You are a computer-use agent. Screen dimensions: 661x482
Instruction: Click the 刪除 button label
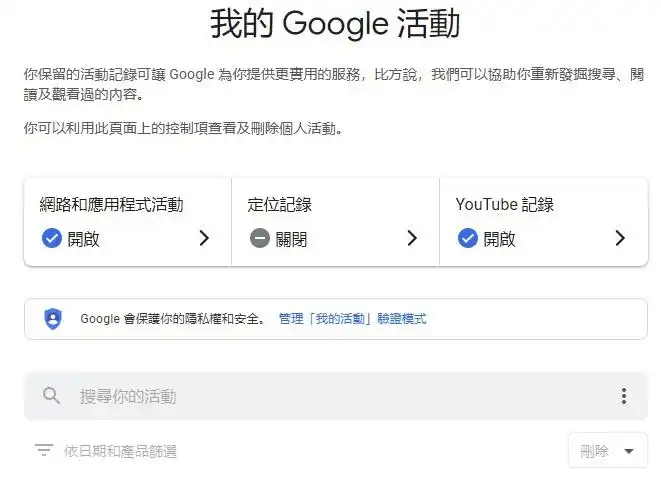594,451
